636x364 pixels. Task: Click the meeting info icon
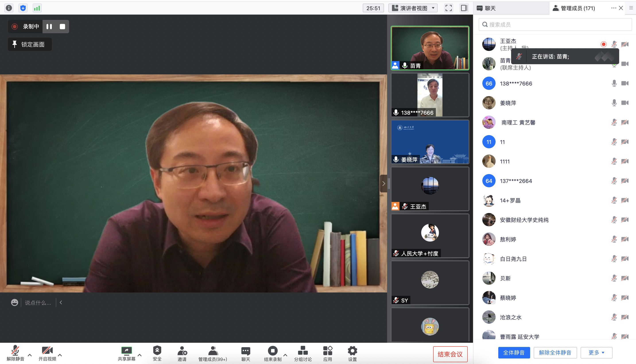click(9, 8)
